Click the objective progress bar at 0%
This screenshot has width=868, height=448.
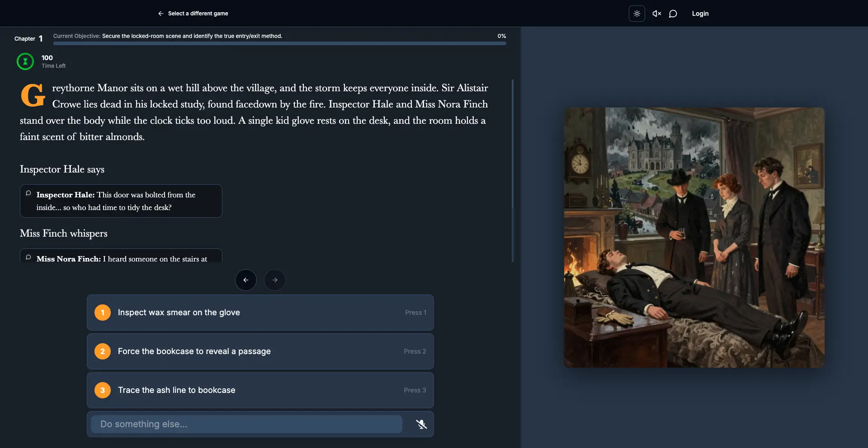(x=279, y=43)
